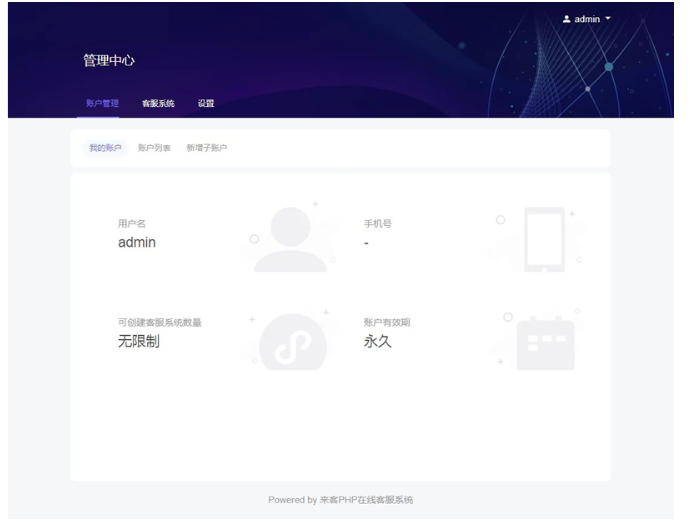Select the admin username value in card

tap(137, 243)
